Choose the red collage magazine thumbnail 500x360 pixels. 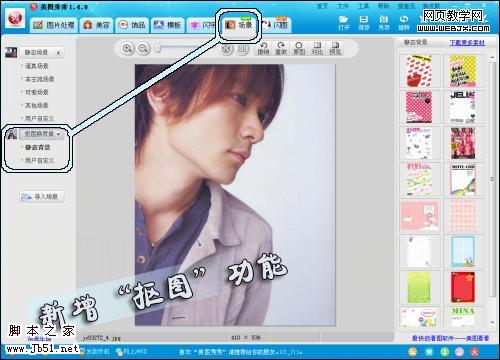tap(463, 143)
